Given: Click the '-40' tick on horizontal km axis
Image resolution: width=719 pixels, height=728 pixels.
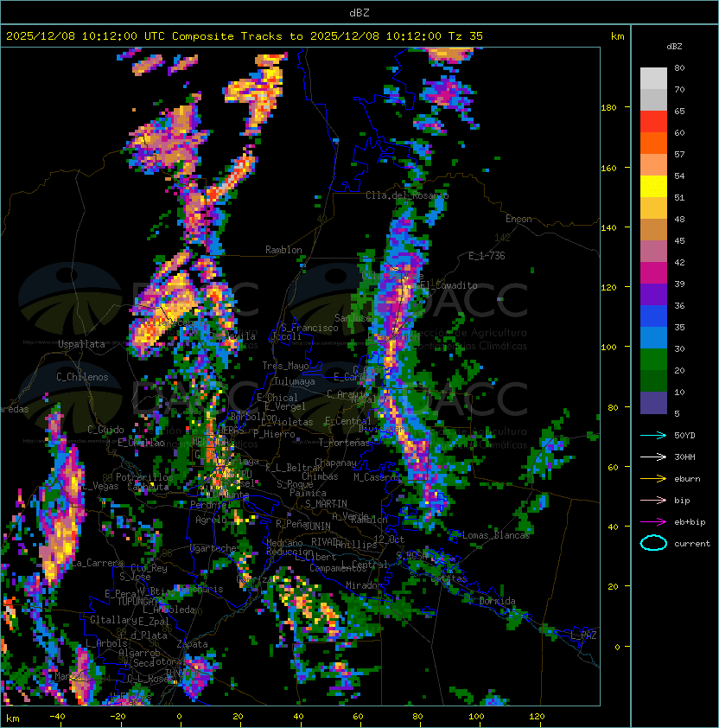Looking at the screenshot, I should tap(58, 717).
